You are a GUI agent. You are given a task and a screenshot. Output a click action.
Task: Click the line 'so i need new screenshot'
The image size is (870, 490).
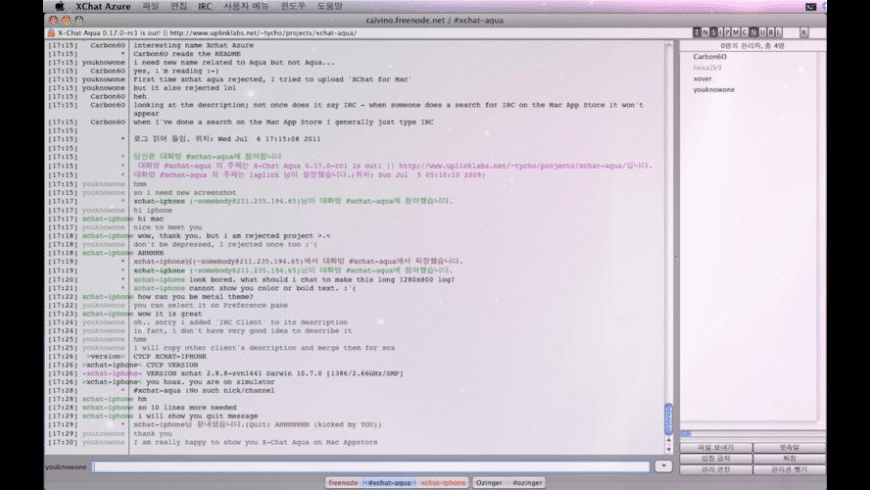coord(184,193)
